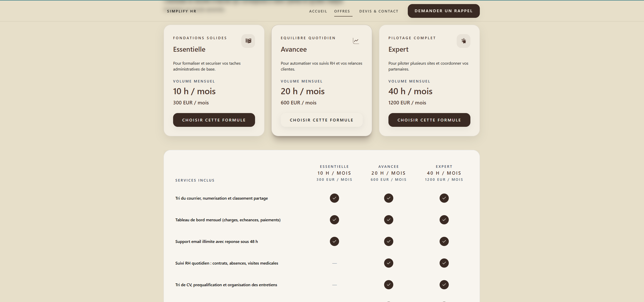Screen dimensions: 644x302
Task: Click the Simplify HR logo text
Action: pyautogui.click(x=181, y=11)
